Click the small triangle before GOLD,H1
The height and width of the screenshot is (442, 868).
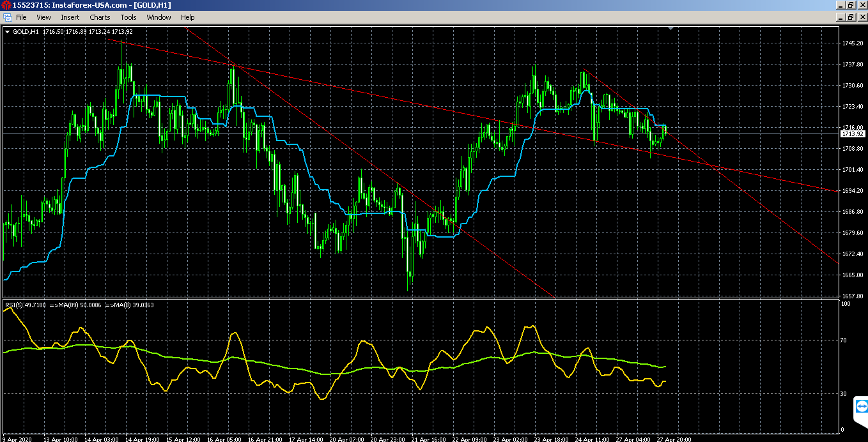(x=7, y=32)
